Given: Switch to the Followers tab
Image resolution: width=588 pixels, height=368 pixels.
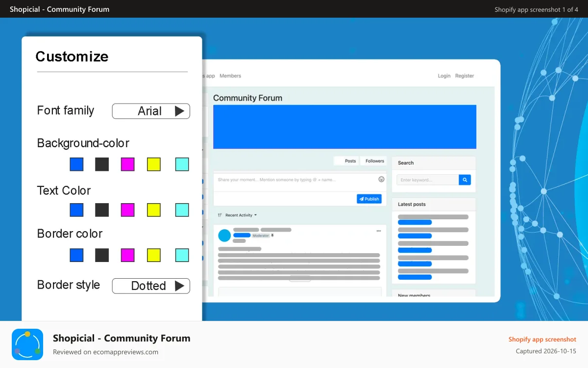Looking at the screenshot, I should click(x=373, y=161).
